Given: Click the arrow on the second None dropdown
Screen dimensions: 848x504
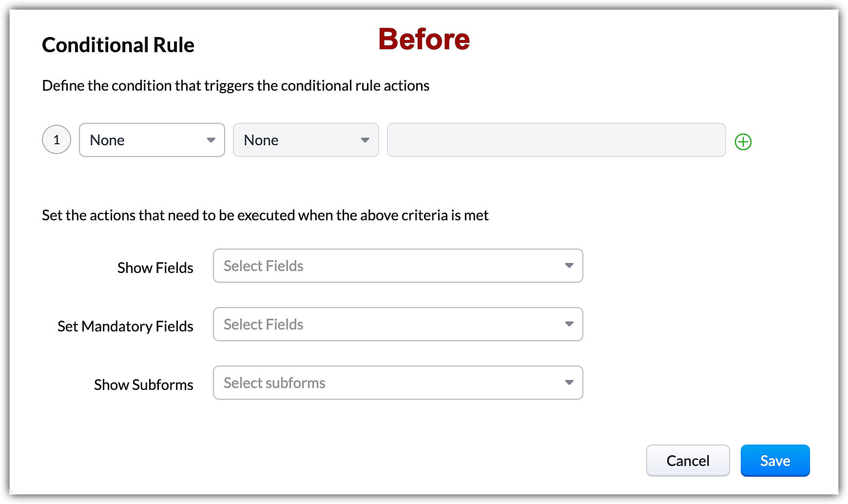Looking at the screenshot, I should (365, 140).
